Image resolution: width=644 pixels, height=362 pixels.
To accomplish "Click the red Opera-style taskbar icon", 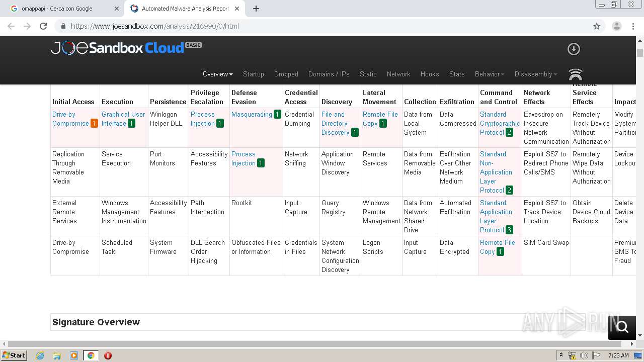I will 108,355.
